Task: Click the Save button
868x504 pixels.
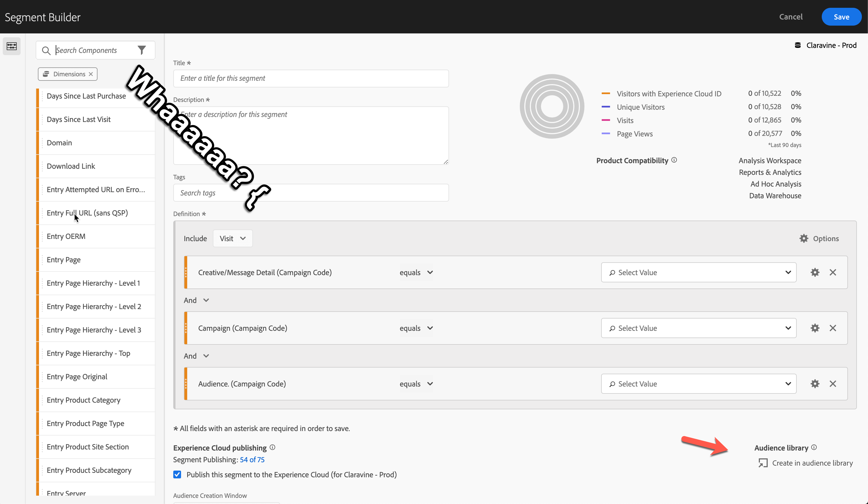Action: (x=842, y=16)
